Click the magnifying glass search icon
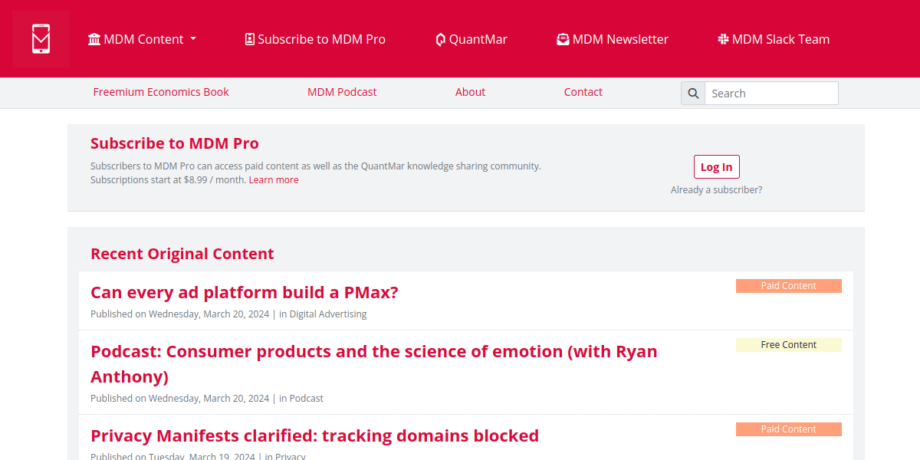920x460 pixels. pos(693,93)
